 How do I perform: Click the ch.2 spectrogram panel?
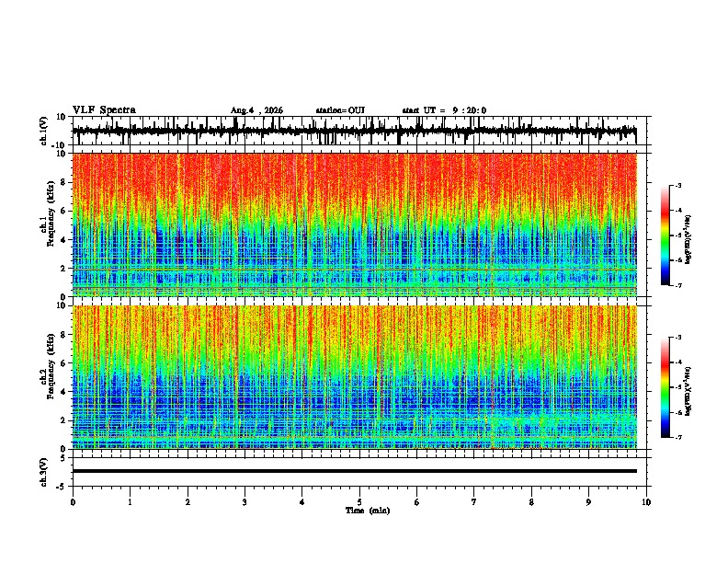[x=354, y=377]
